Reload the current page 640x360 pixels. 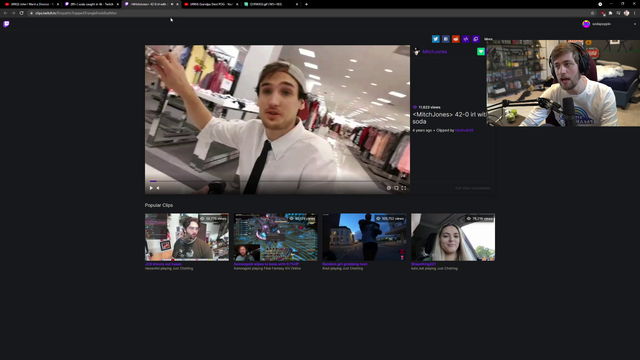22,13
